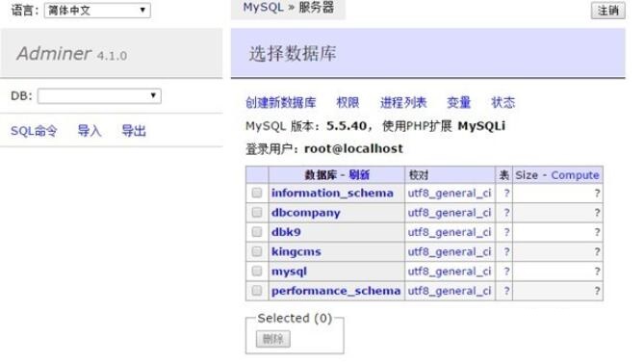The image size is (644, 363).
Task: Click utf8_general_ci collation for information_schema
Action: tap(450, 193)
